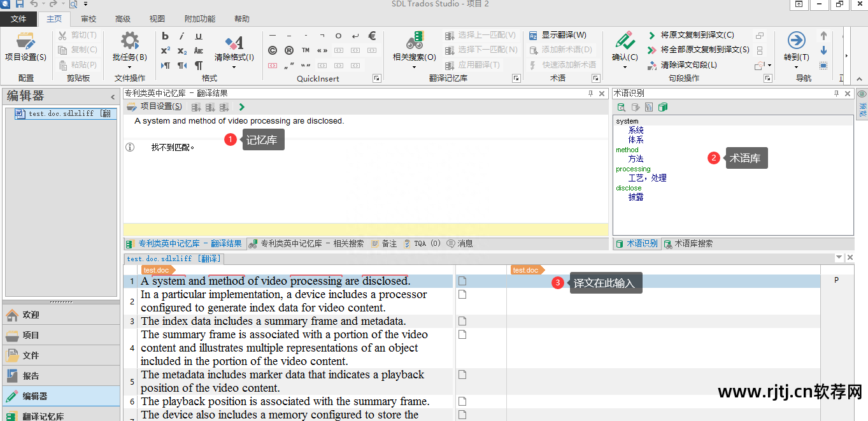Toggle underline formatting
Screen dimensions: 868x421
pyautogui.click(x=199, y=36)
